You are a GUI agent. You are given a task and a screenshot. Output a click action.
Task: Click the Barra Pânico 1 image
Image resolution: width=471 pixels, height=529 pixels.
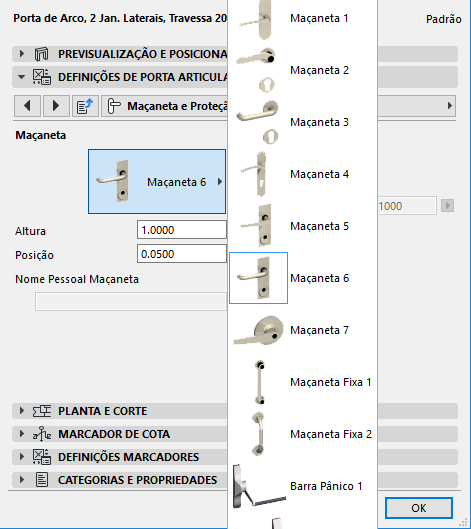pos(259,486)
